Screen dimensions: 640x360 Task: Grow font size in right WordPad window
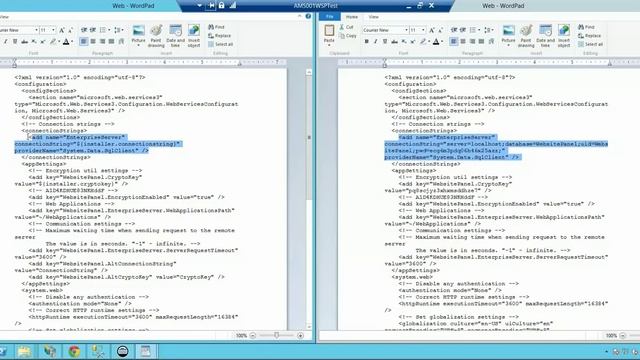coord(431,30)
